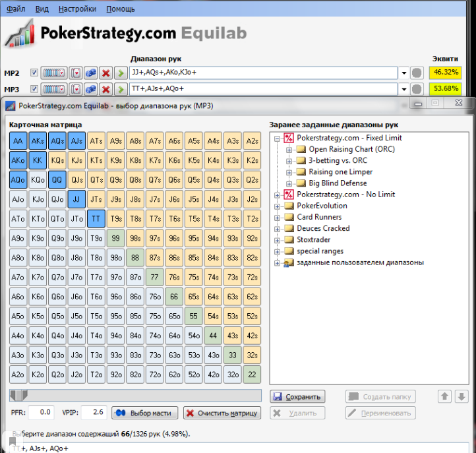Viewport: 476px width, 453px height.
Task: Move selected range down with arrow button
Action: pyautogui.click(x=461, y=396)
